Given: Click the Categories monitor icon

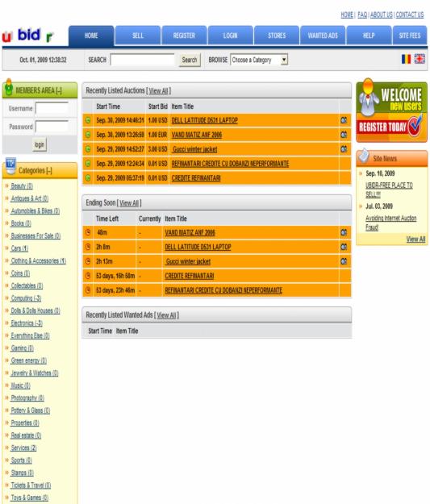Looking at the screenshot, I should (x=10, y=165).
